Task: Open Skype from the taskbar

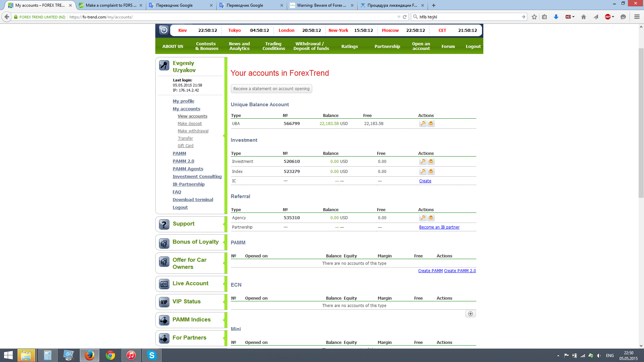Action: [152, 355]
